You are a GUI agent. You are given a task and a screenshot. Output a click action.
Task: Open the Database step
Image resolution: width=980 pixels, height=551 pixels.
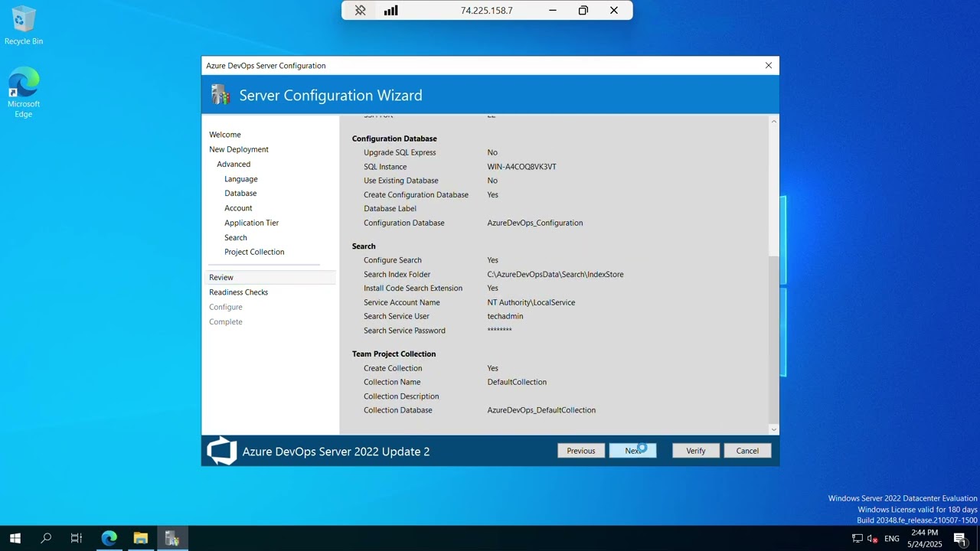[240, 194]
